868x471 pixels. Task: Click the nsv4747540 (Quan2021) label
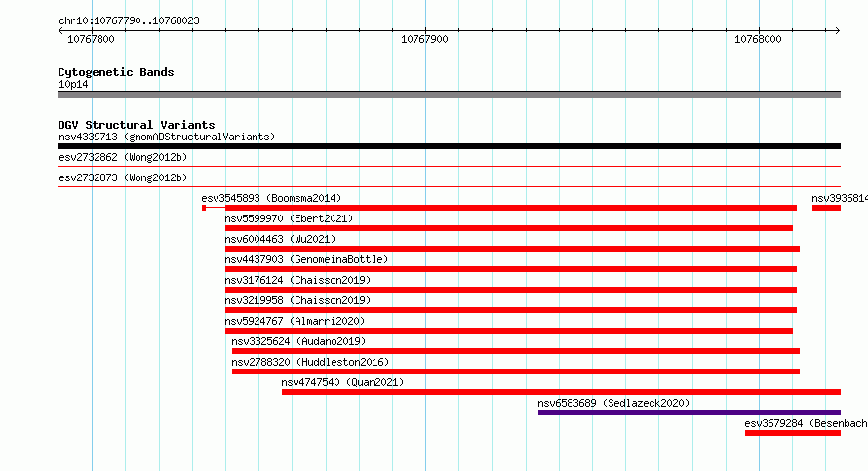pyautogui.click(x=342, y=382)
